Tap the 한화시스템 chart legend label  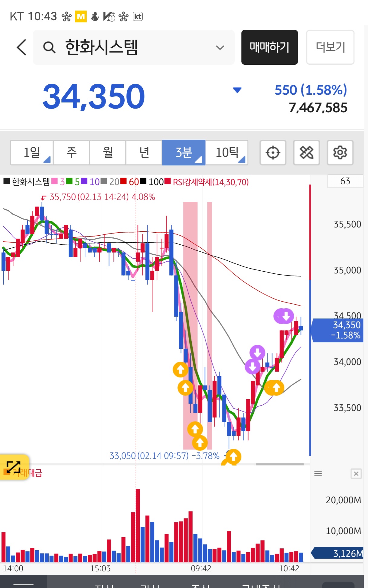click(31, 181)
